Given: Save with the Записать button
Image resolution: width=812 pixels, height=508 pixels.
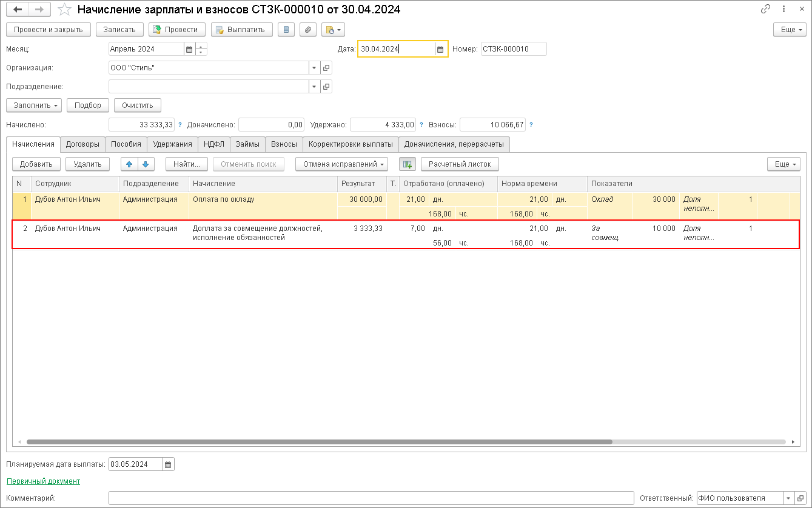Looking at the screenshot, I should tap(119, 29).
